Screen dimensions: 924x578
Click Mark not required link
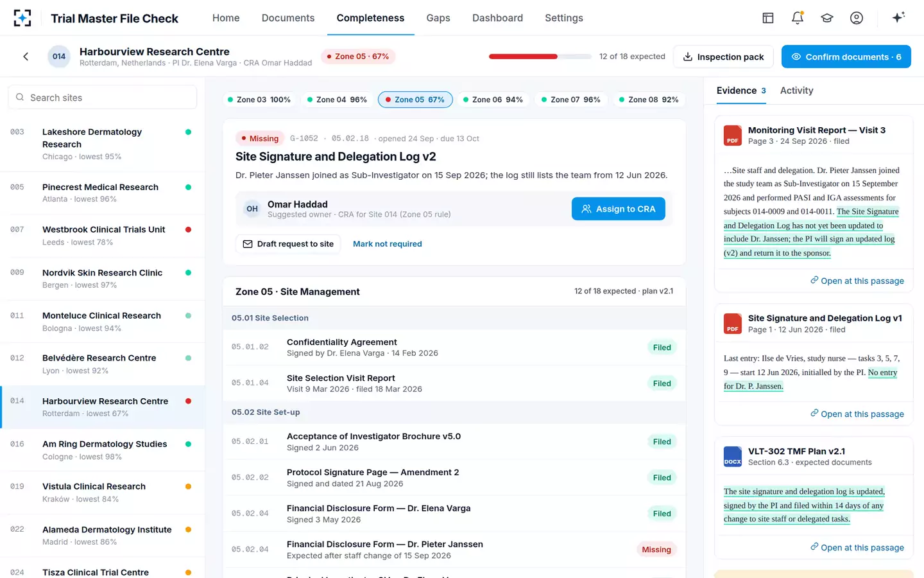pos(388,244)
